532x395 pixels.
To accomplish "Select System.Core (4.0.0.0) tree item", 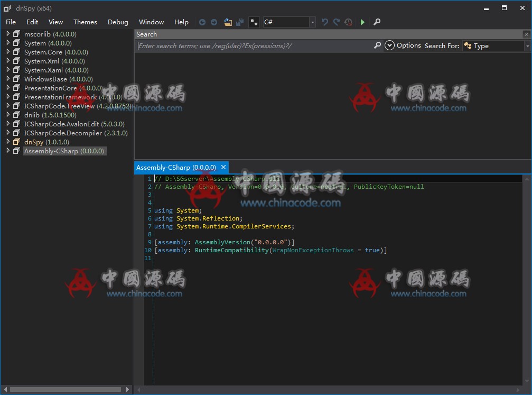I will [x=56, y=52].
